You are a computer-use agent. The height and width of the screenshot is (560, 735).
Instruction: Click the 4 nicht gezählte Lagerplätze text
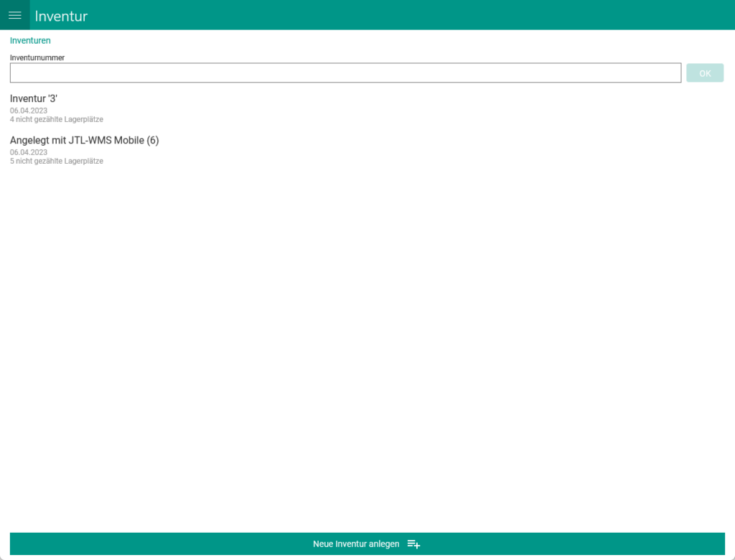(x=56, y=119)
